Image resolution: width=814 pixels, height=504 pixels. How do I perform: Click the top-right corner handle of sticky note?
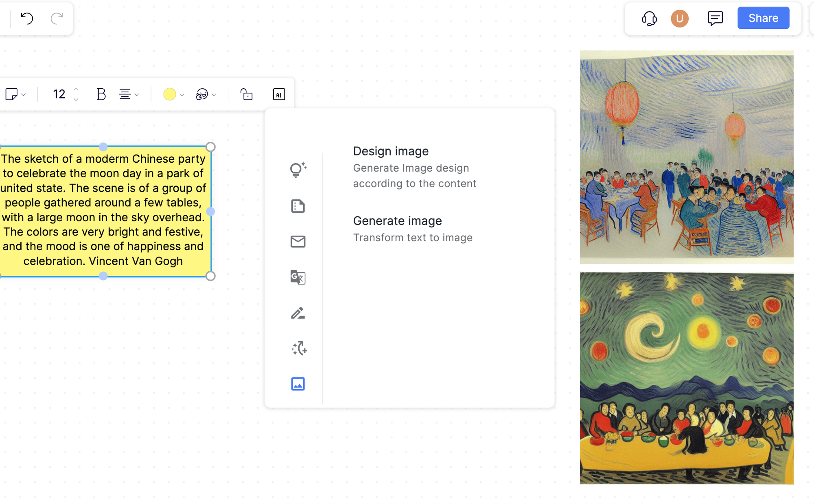(x=210, y=147)
